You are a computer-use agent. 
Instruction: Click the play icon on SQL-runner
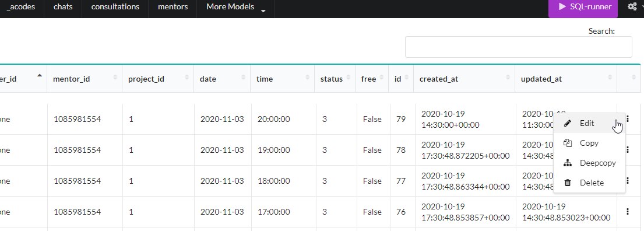(x=562, y=6)
